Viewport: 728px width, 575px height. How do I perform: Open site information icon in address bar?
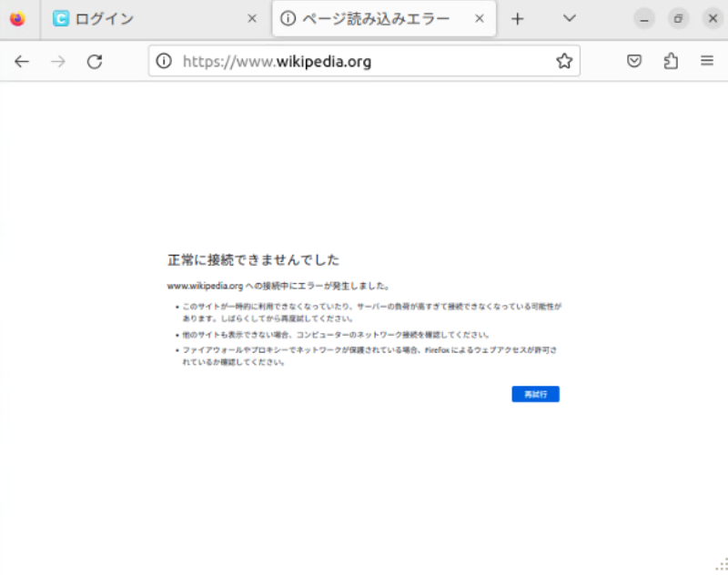[x=164, y=61]
